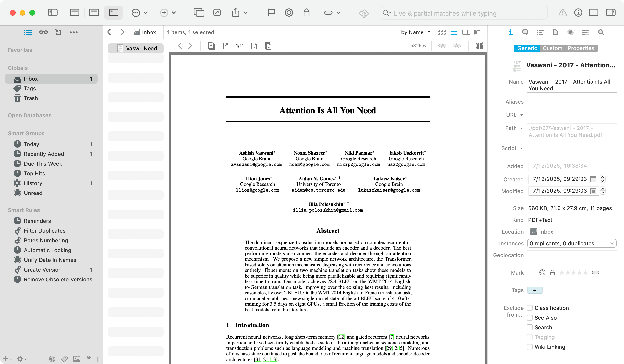Select the reading glasses icon in the sidebar footer
This screenshot has width=624, height=364.
[43, 32]
